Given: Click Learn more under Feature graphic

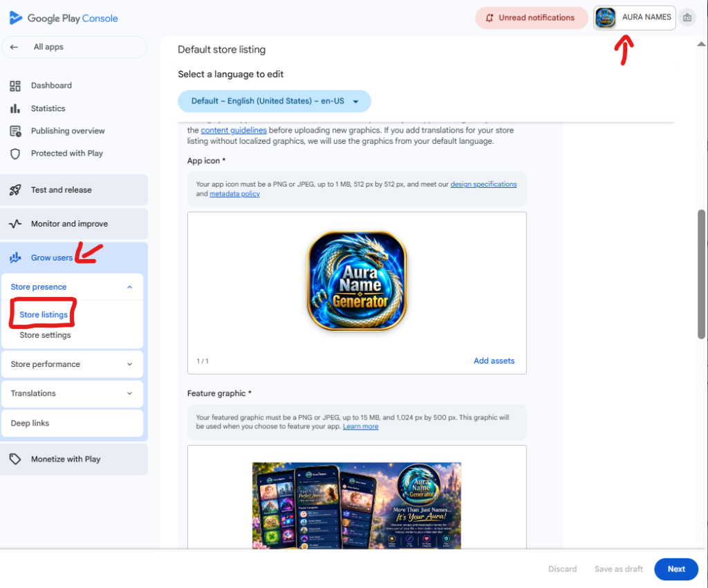Looking at the screenshot, I should click(x=360, y=426).
